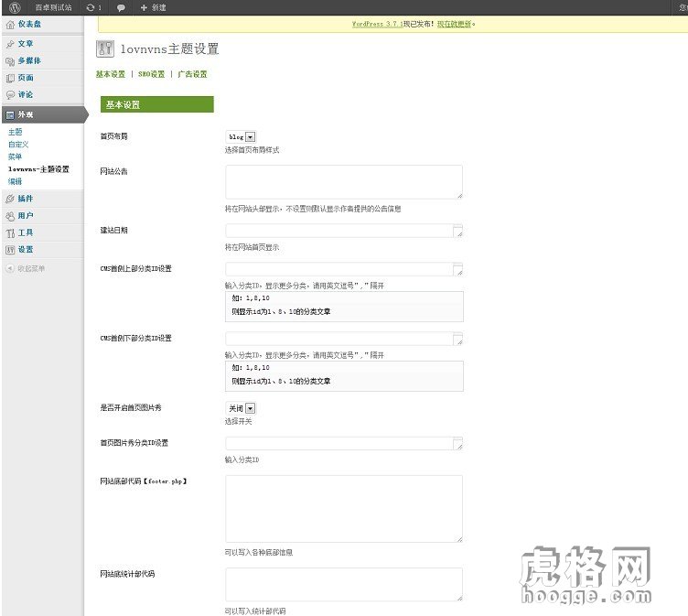Viewport: 688px width, 616px height.
Task: Open the 自定义 submenu link
Action: [x=18, y=145]
